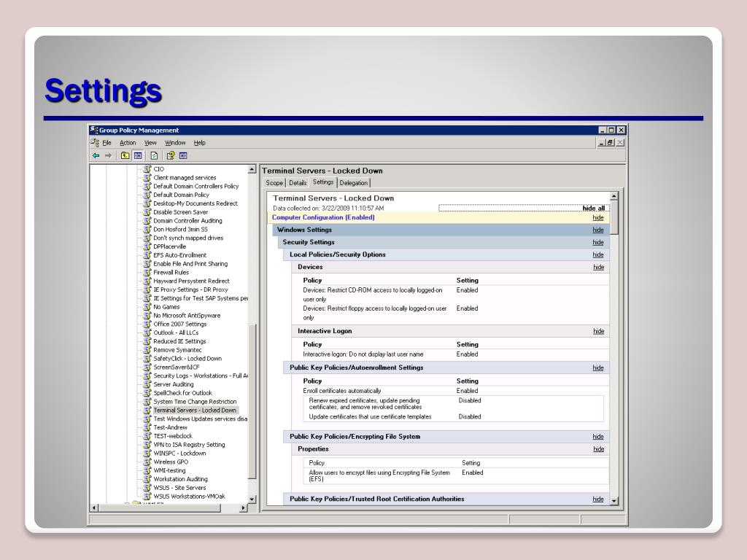This screenshot has width=747, height=560.
Task: Click the GPO icon beside TEST-webclock
Action: click(x=147, y=436)
